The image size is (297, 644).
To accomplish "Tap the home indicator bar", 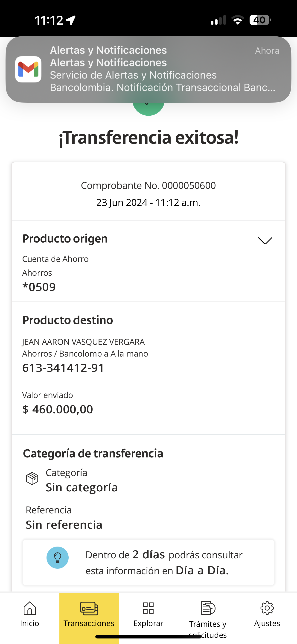I will [x=148, y=637].
